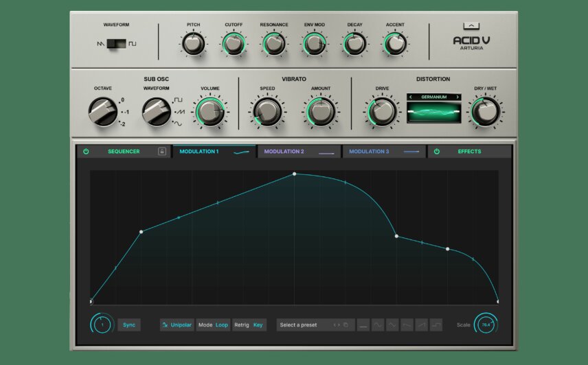Select next distortion type right arrow
Viewport: 588px width, 365px height.
tap(457, 97)
